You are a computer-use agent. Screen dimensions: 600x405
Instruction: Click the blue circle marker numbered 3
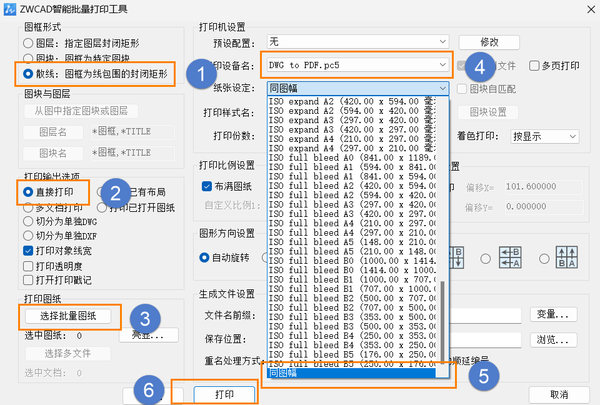(x=145, y=318)
